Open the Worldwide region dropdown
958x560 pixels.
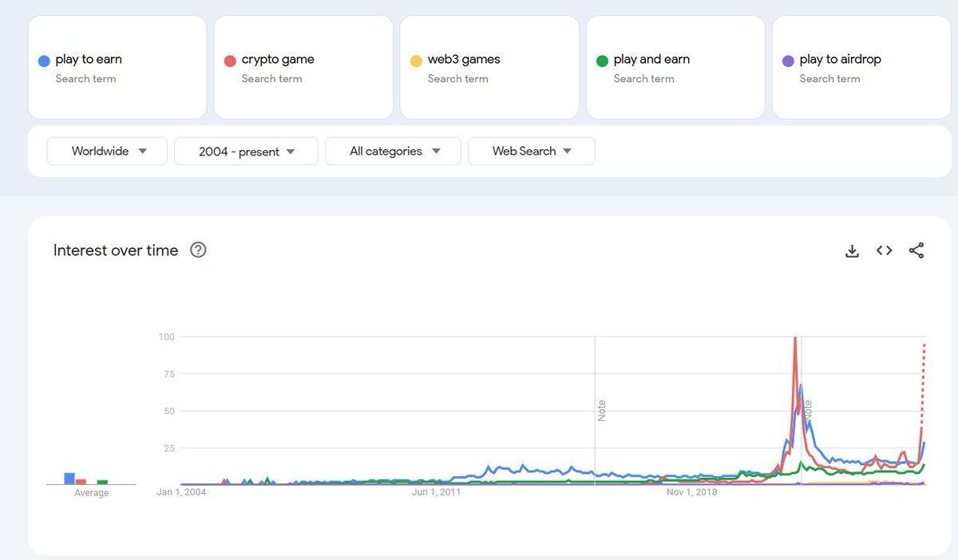point(106,151)
